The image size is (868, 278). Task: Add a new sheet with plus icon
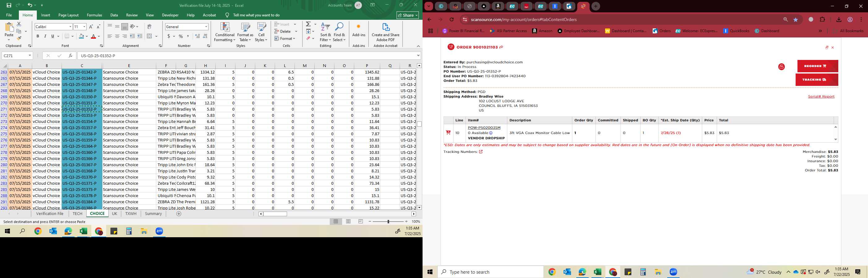(x=179, y=214)
